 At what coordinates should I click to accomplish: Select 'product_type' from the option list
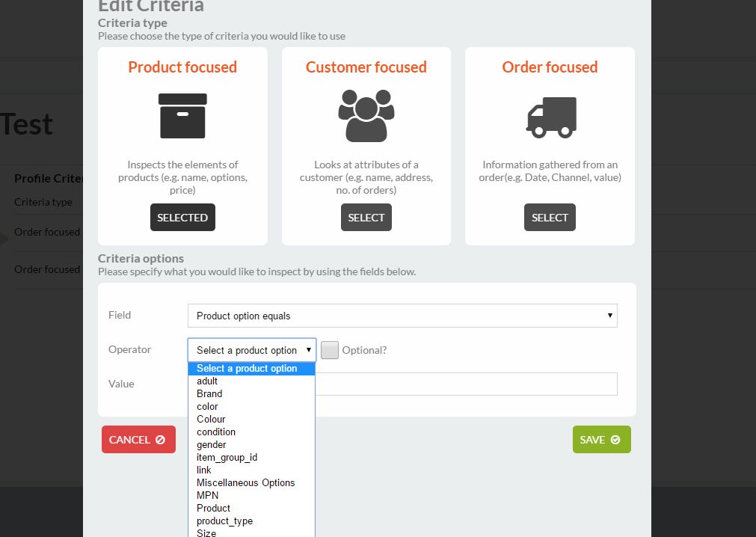(252, 521)
